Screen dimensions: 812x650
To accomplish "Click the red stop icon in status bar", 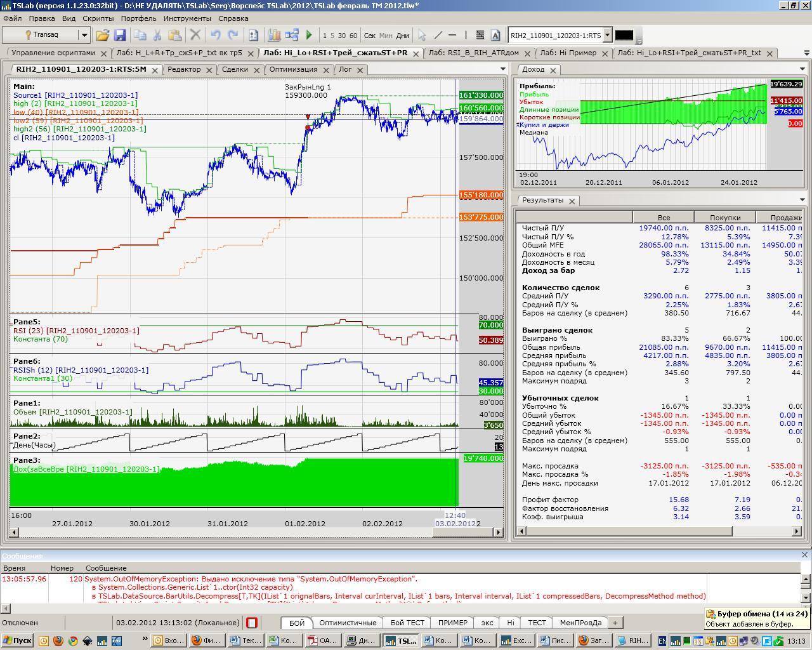I will (x=252, y=623).
